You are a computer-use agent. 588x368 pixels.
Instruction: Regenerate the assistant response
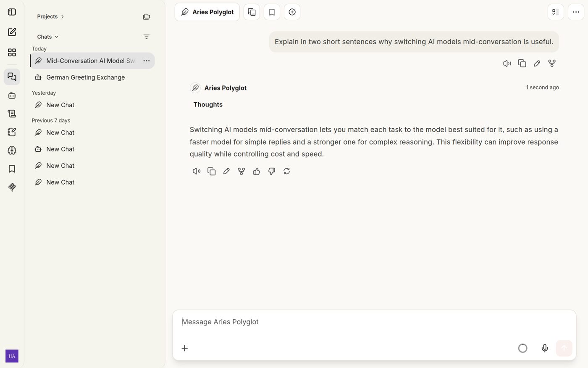[286, 171]
